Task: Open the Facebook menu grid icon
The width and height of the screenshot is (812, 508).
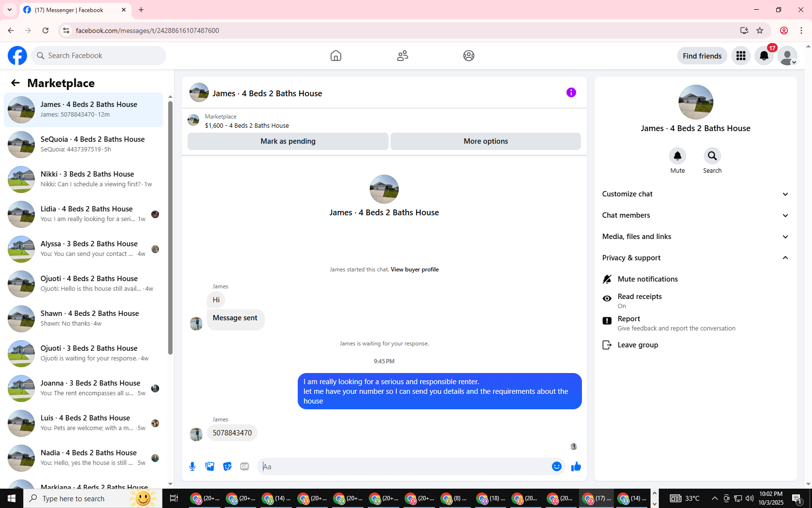Action: click(741, 56)
